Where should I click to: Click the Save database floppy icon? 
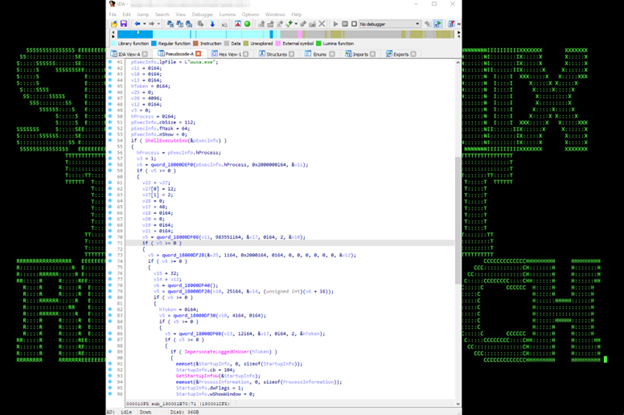pyautogui.click(x=122, y=24)
